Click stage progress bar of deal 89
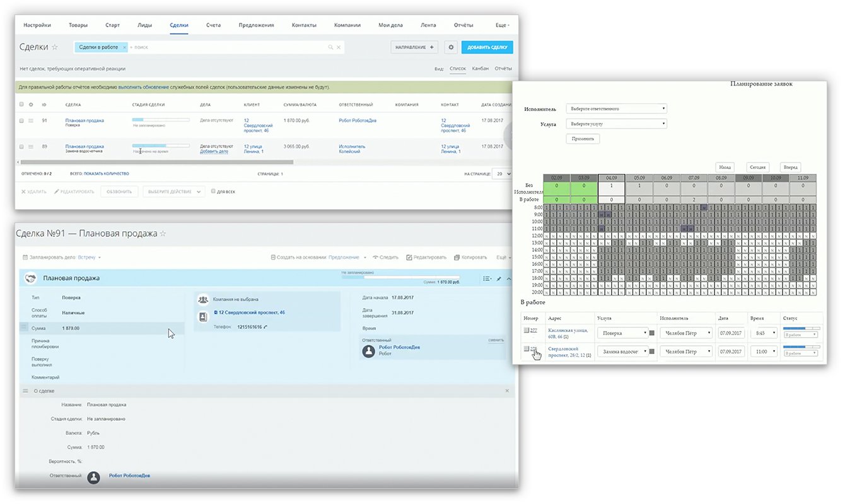 [161, 145]
